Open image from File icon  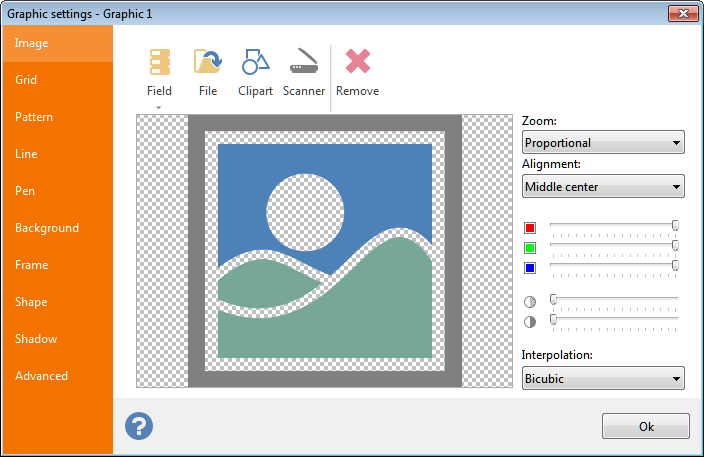click(x=208, y=64)
